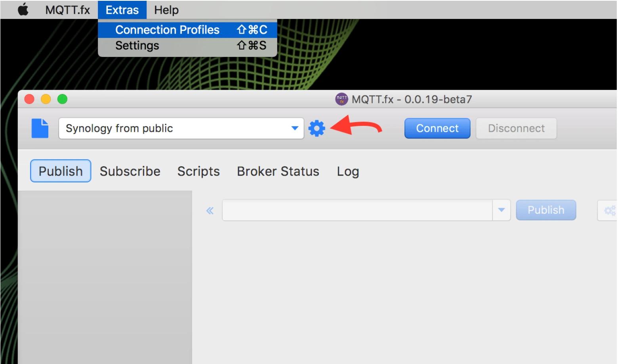Expand the publish topic dropdown arrow
The image size is (618, 364).
tap(501, 210)
